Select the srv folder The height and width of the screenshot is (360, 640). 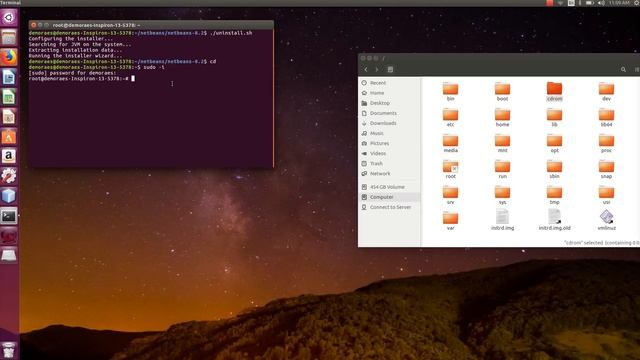pos(451,195)
